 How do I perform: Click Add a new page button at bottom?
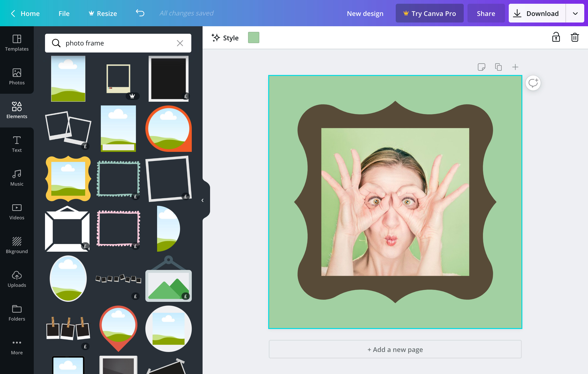coord(395,349)
